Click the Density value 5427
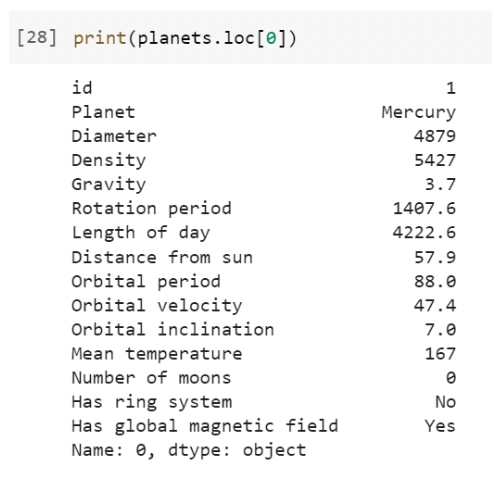 (x=435, y=160)
